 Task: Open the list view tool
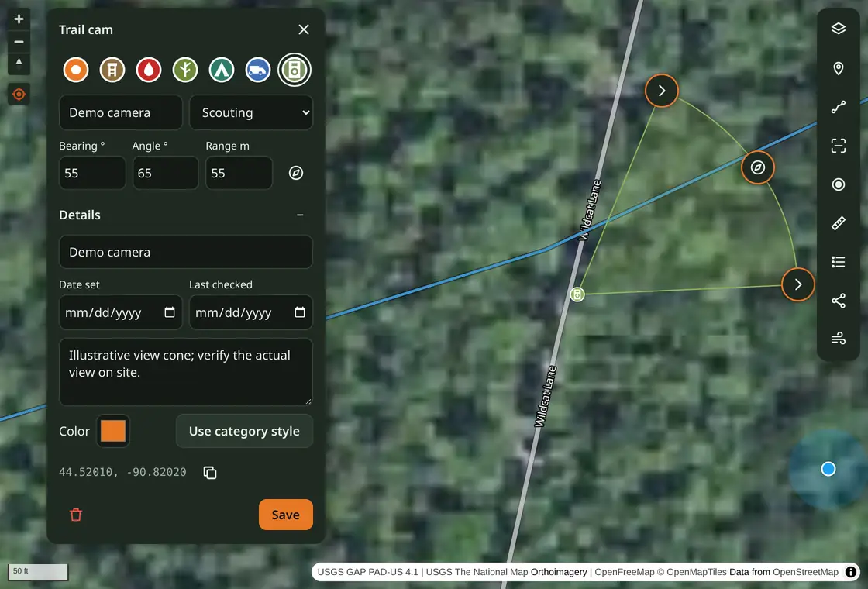point(838,262)
